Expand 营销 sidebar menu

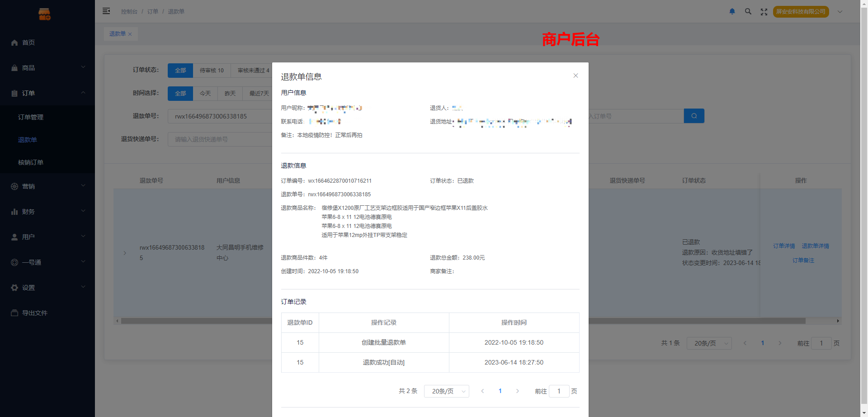pyautogui.click(x=47, y=186)
